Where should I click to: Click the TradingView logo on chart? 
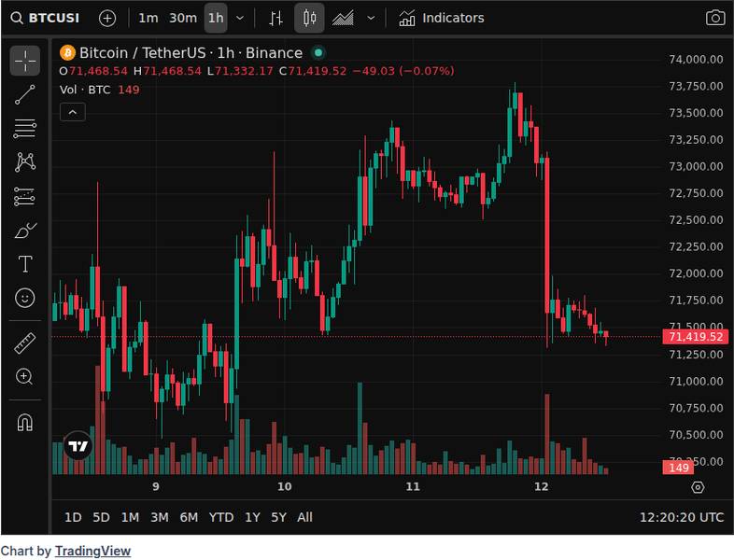pyautogui.click(x=78, y=446)
